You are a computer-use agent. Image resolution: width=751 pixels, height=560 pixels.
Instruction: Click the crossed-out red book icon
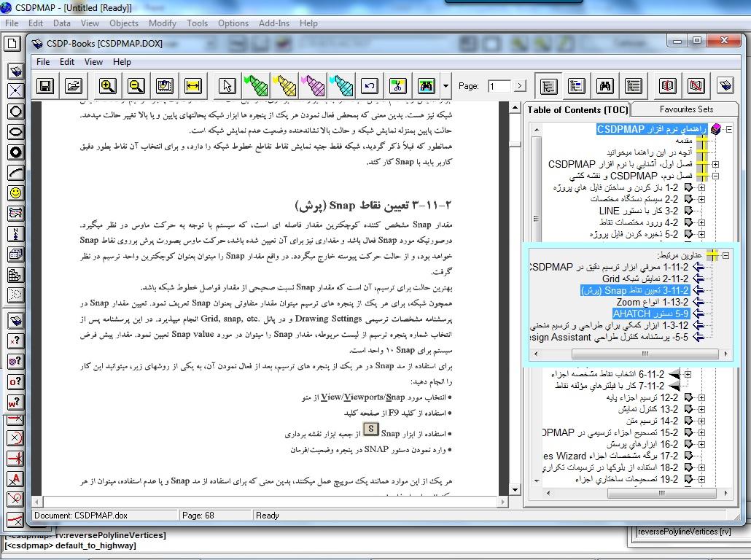[696, 86]
